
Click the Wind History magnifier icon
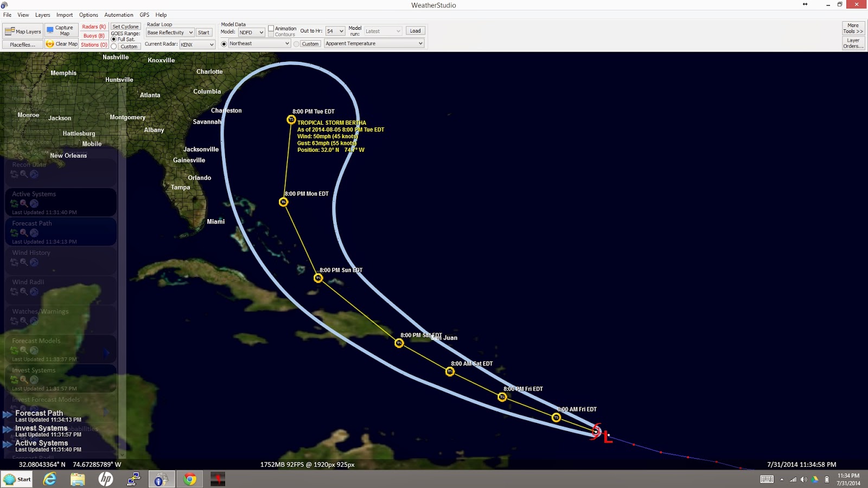pyautogui.click(x=24, y=262)
